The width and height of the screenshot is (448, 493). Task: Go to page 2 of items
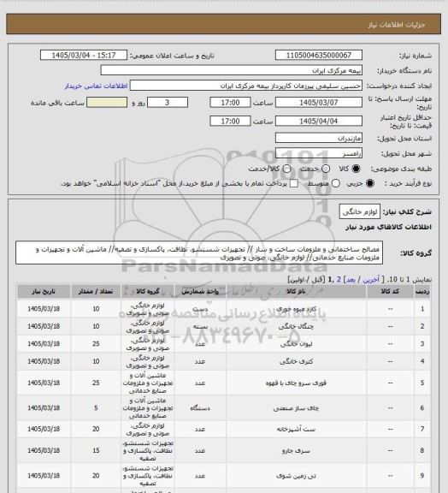pos(339,280)
